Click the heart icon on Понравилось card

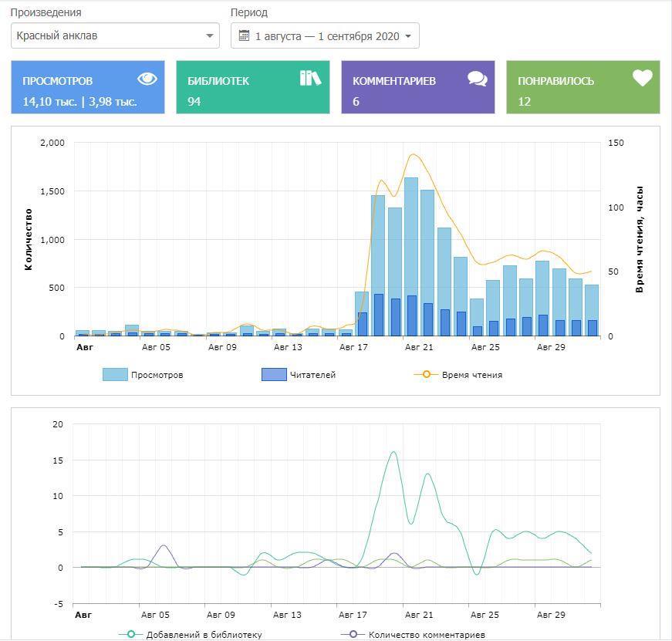point(642,78)
